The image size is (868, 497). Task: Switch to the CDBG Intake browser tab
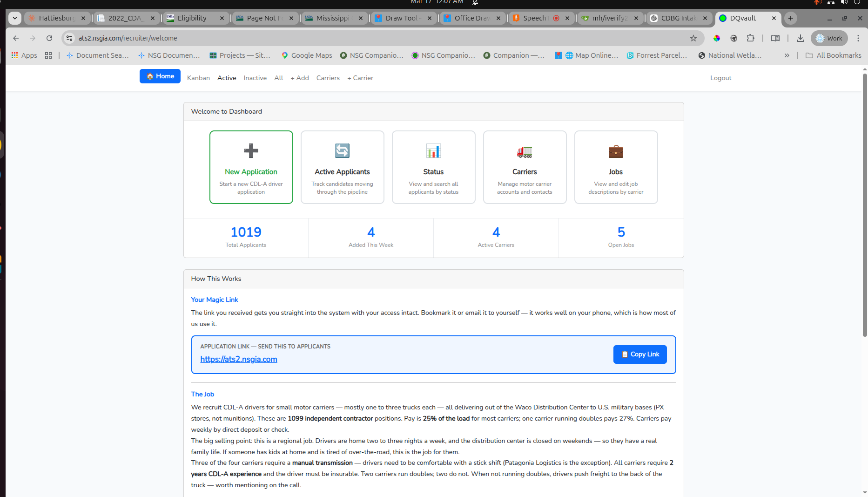678,18
